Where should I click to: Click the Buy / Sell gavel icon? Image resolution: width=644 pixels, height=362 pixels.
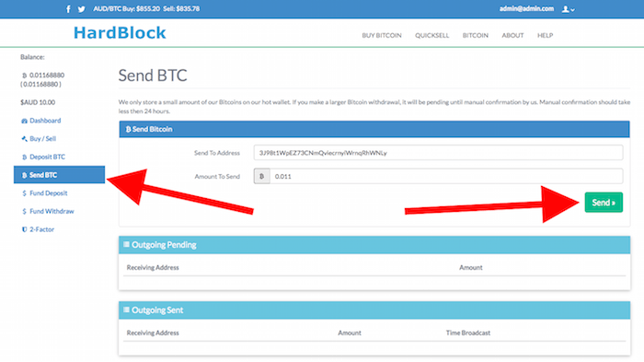point(24,139)
